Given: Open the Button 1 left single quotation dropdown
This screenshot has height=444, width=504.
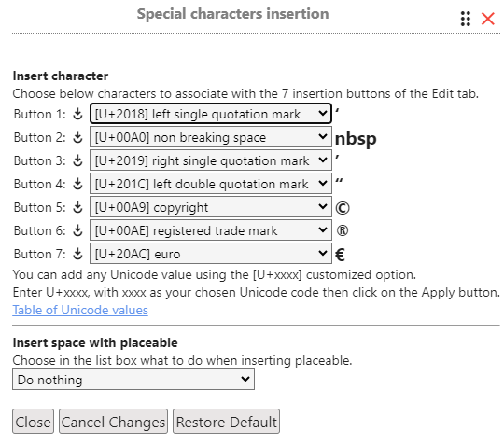Looking at the screenshot, I should click(x=211, y=114).
